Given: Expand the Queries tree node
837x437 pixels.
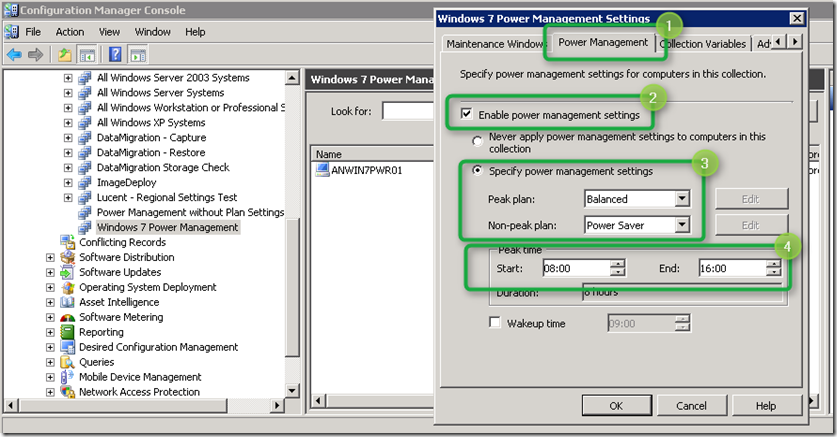Looking at the screenshot, I should tap(50, 362).
